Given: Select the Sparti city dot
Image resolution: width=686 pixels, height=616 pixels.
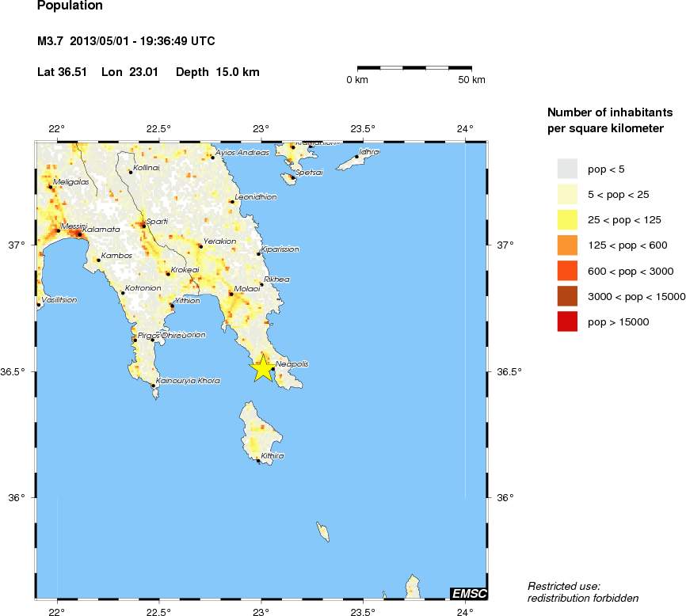Looking at the screenshot, I should (143, 225).
